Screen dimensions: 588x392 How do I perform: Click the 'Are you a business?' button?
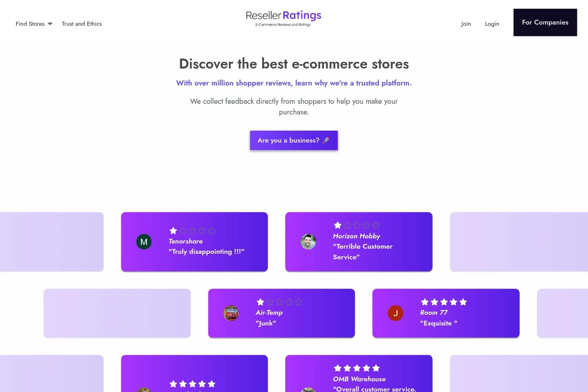point(294,140)
